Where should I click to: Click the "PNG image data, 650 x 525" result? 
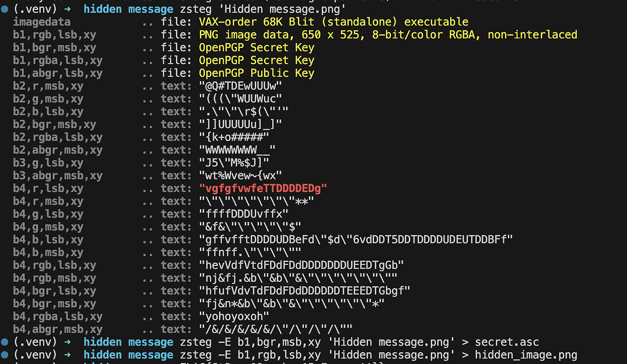(x=279, y=35)
